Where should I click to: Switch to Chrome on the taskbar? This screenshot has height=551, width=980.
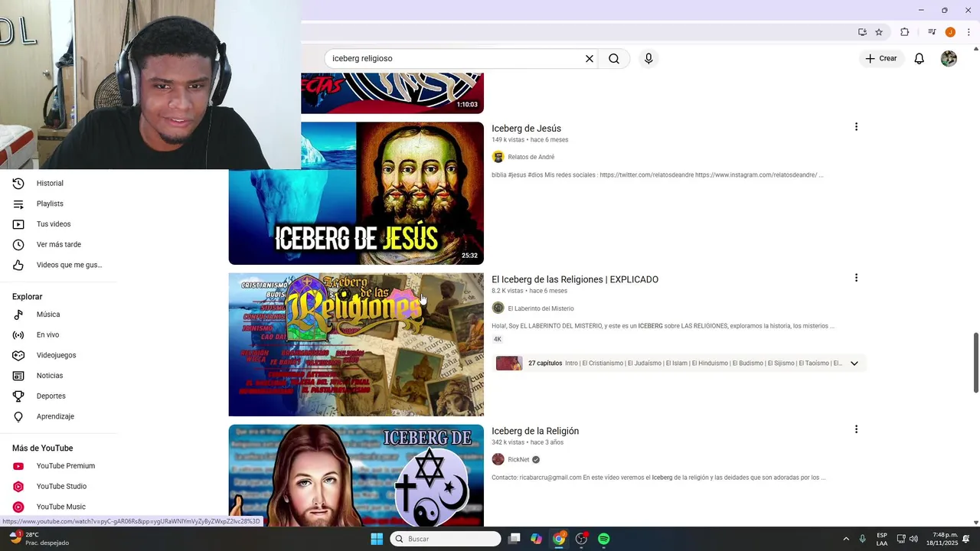click(x=559, y=539)
